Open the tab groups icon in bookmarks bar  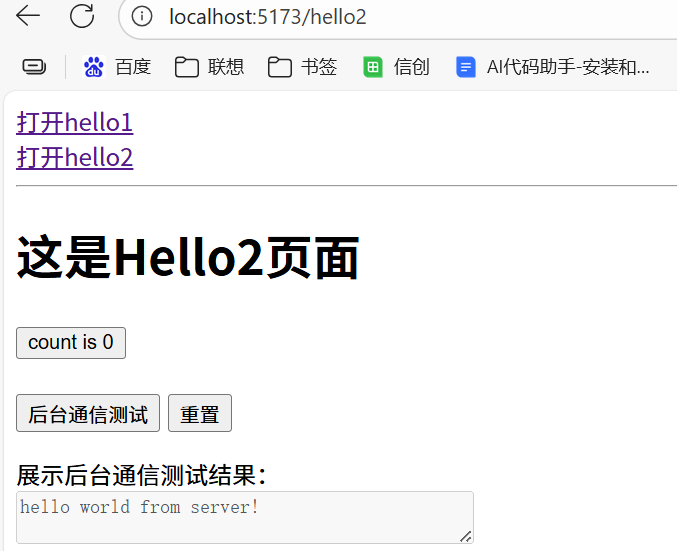pos(34,67)
